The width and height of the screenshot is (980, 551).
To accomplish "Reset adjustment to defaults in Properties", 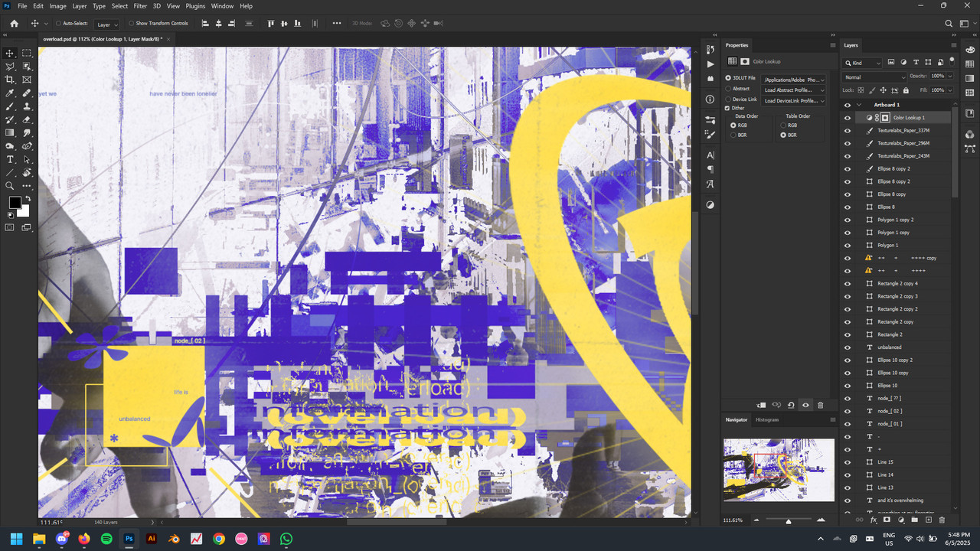I will [791, 405].
